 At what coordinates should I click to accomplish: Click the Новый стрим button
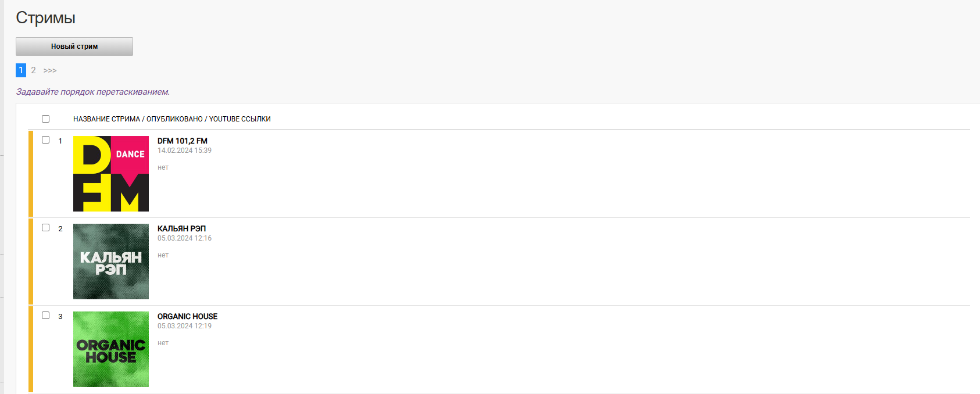tap(74, 46)
